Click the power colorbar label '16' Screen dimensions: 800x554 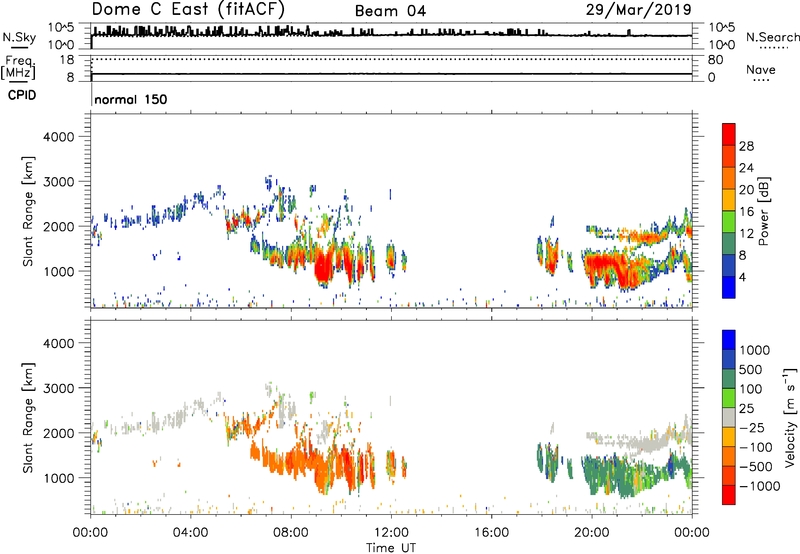[x=746, y=212]
